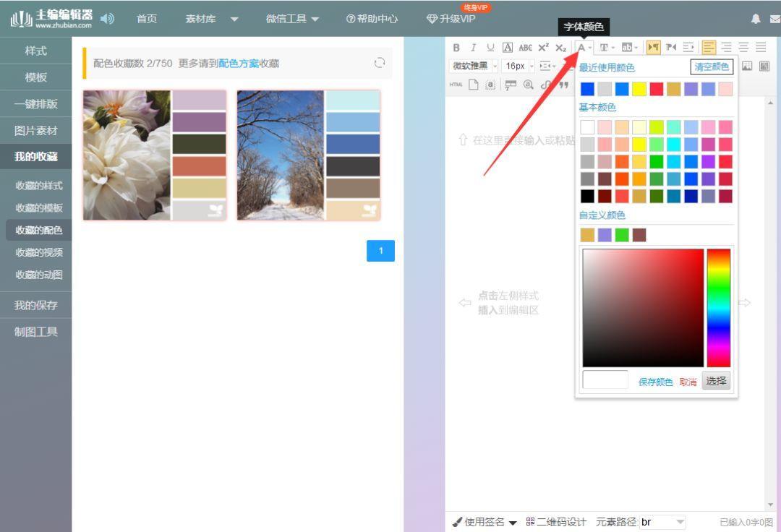Select the snowy trees palette thumbnail
This screenshot has width=781, height=532.
coord(308,155)
